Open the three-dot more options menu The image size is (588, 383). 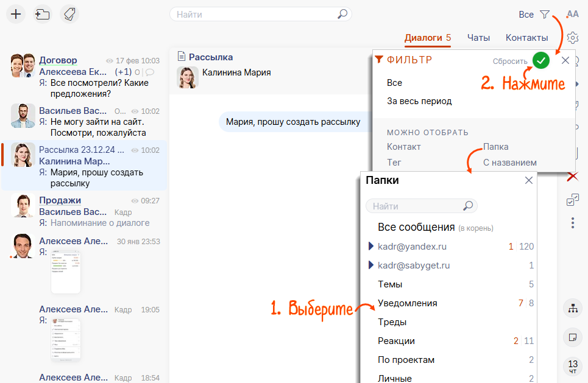click(572, 223)
